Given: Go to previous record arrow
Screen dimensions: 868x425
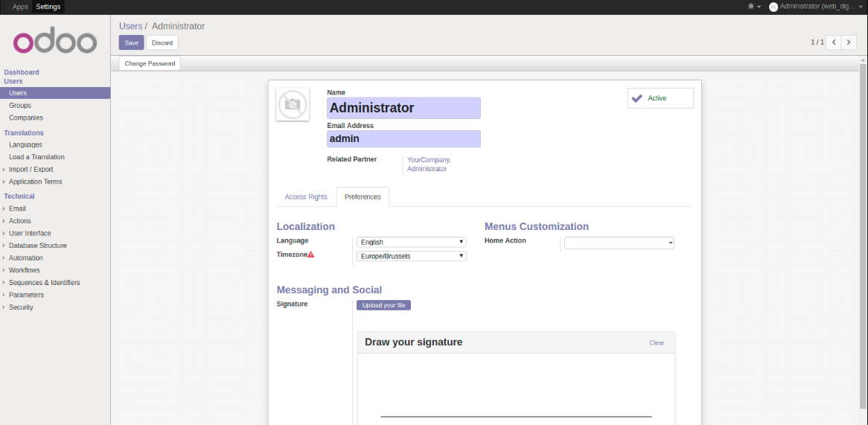Looking at the screenshot, I should click(x=834, y=42).
